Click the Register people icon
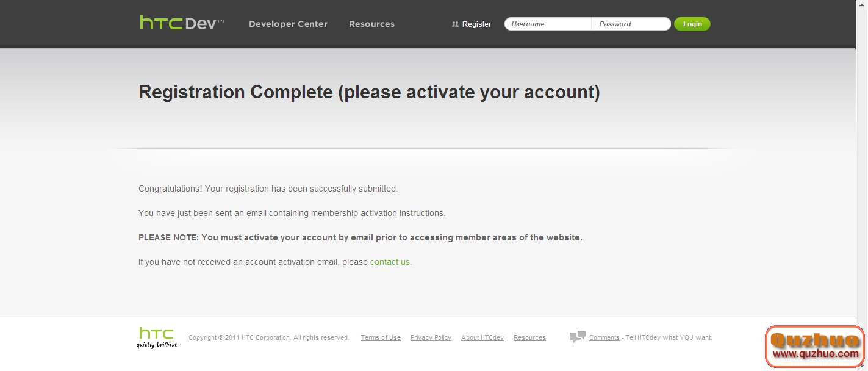 (455, 24)
